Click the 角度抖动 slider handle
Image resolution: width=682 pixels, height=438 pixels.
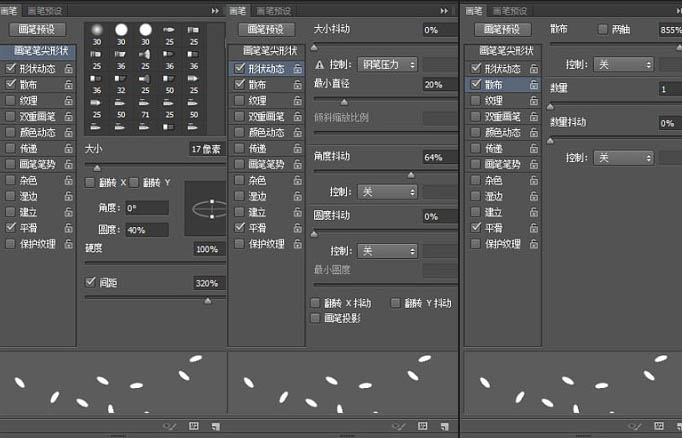pos(411,175)
